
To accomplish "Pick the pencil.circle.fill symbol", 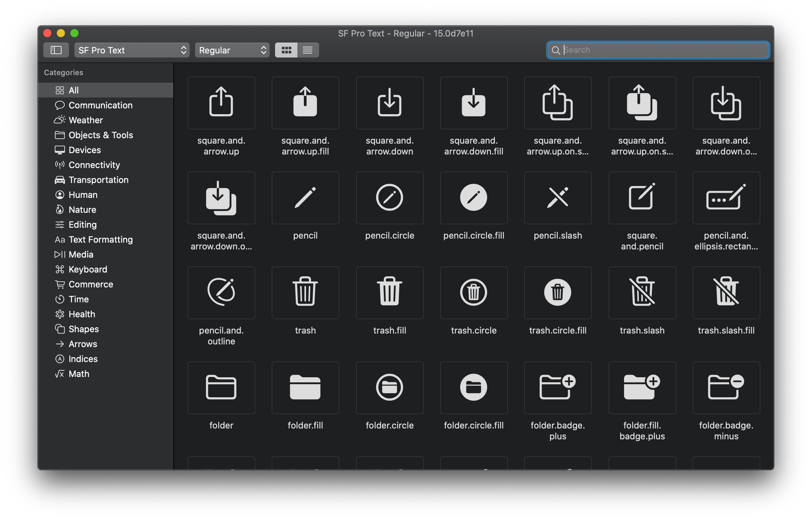I will (x=474, y=198).
